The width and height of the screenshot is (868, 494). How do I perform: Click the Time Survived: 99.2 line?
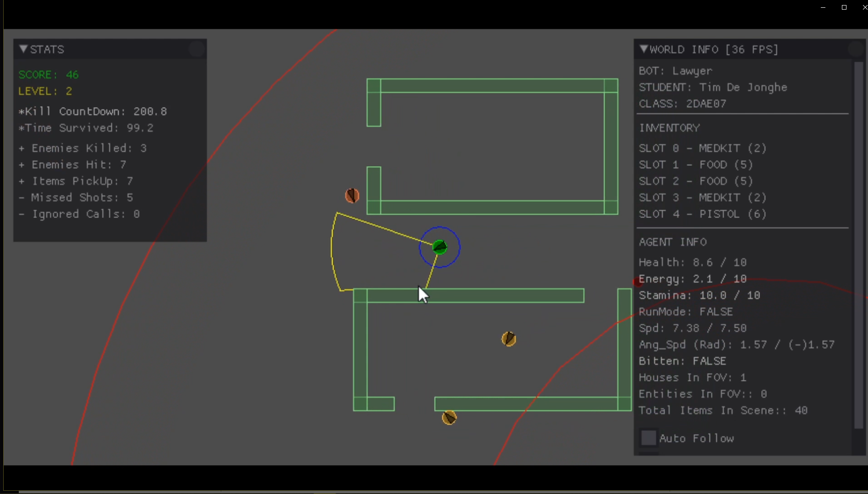[x=86, y=128]
